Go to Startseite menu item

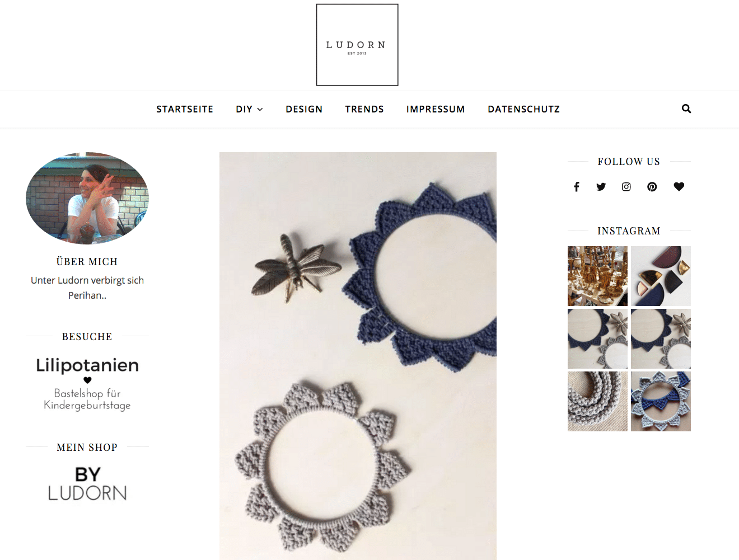(x=185, y=109)
